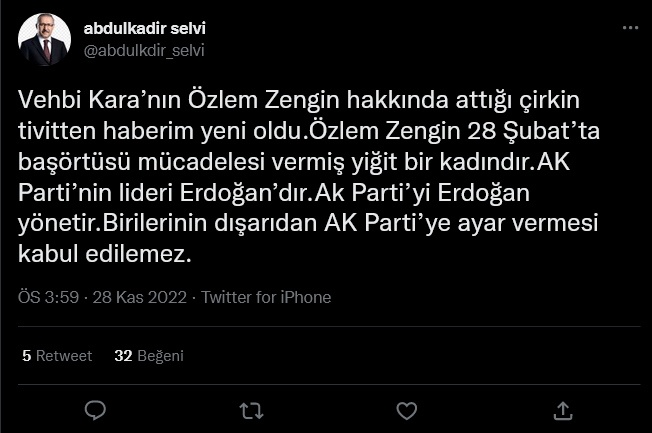View the 5 Retweet list
The image size is (652, 433).
57,355
